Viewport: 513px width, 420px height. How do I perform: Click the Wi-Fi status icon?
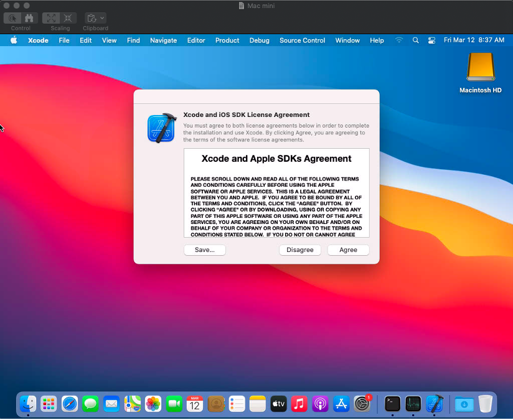point(399,40)
